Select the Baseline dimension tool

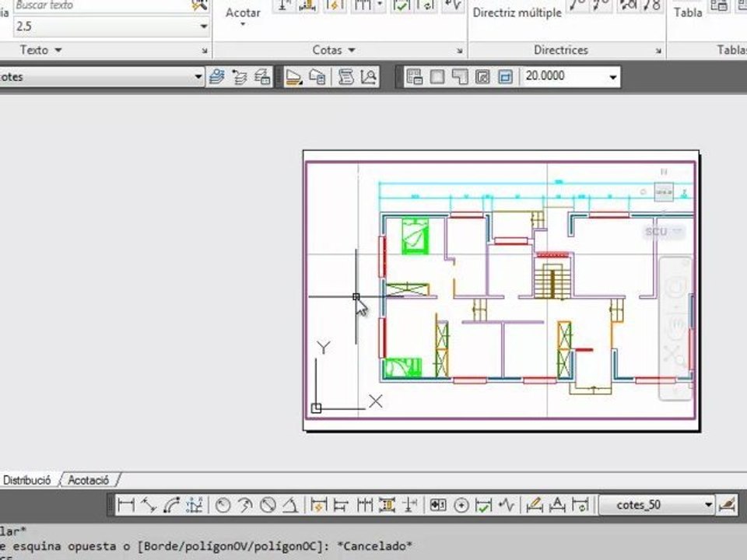pos(341,505)
